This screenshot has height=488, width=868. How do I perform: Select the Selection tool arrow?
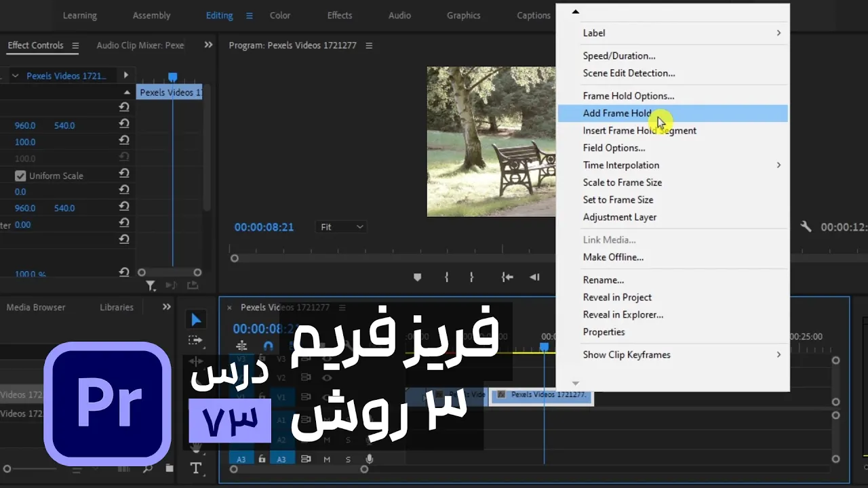tap(196, 320)
